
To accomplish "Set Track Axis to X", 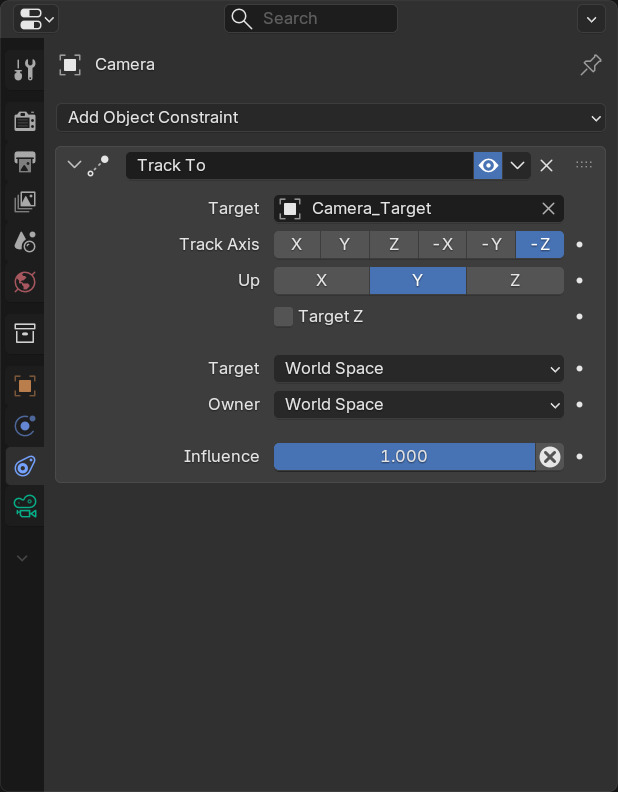I will click(297, 244).
